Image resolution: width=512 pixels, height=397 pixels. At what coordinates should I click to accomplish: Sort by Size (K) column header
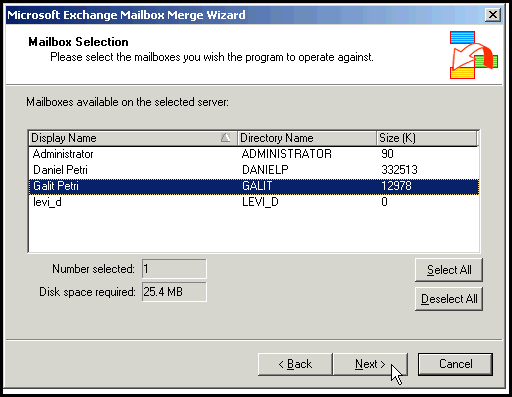(427, 138)
